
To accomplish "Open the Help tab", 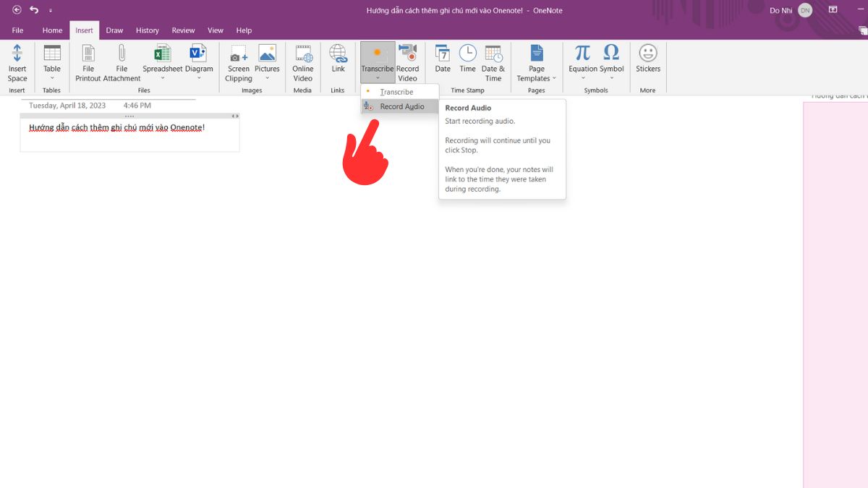I will pyautogui.click(x=244, y=30).
